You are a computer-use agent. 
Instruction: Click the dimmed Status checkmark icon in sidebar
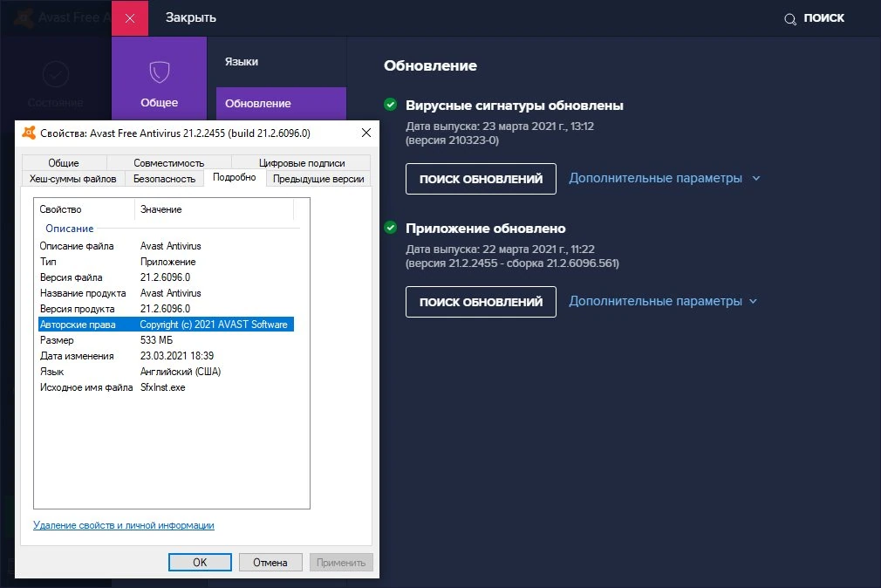coord(56,74)
